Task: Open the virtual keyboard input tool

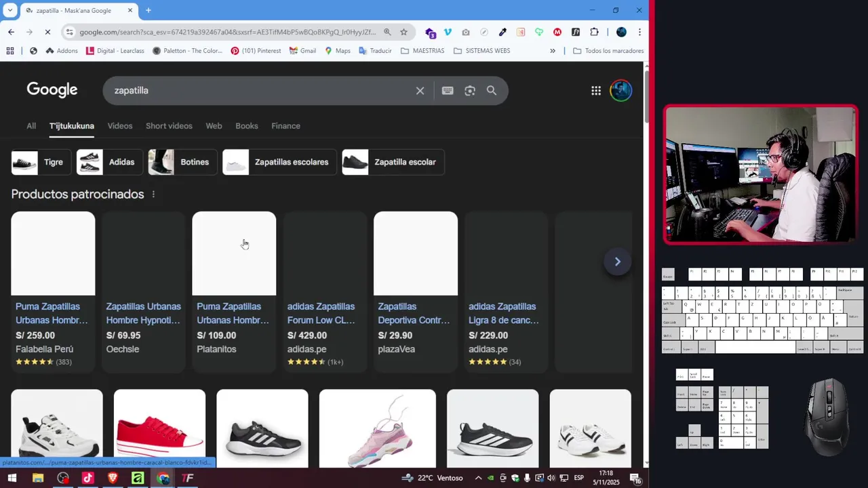Action: [x=448, y=91]
